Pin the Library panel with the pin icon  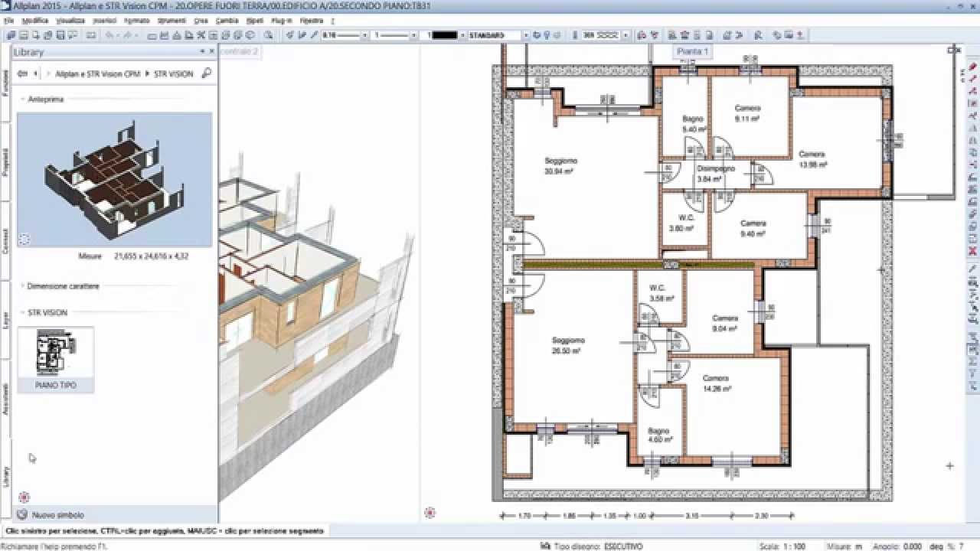pos(203,51)
